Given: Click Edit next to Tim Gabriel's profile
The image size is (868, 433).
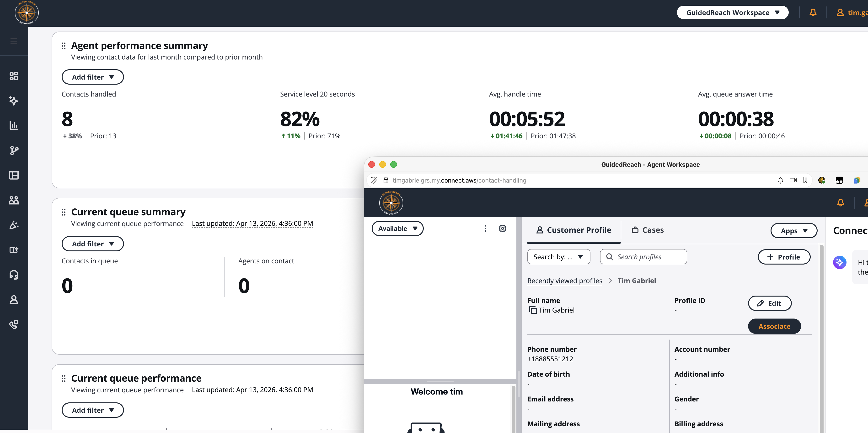Looking at the screenshot, I should click(x=770, y=303).
